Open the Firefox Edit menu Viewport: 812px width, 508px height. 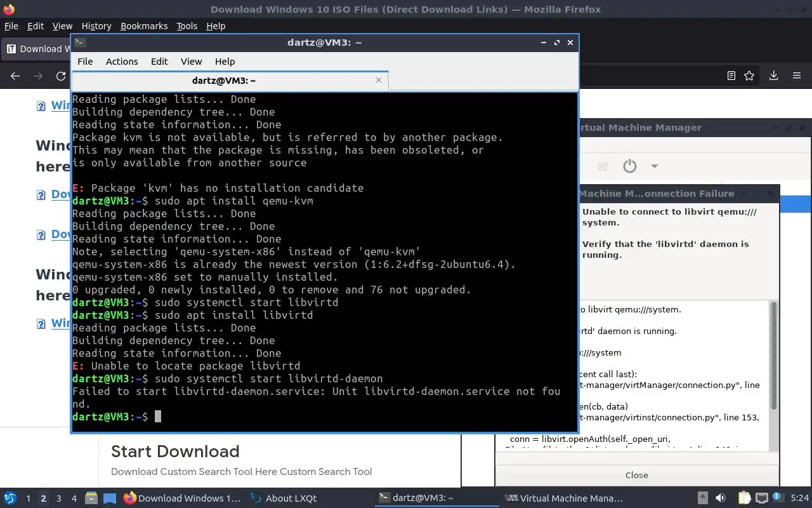coord(36,26)
